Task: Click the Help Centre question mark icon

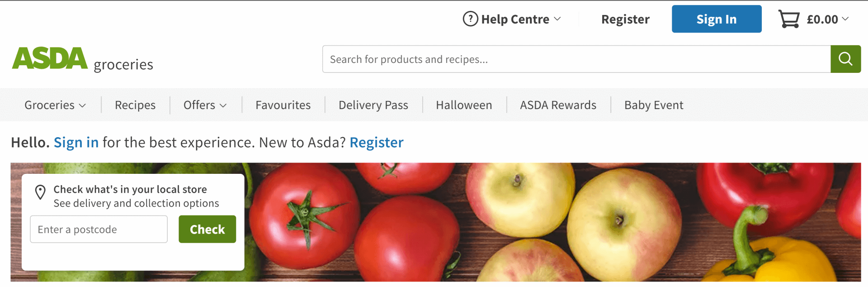Action: pos(470,19)
